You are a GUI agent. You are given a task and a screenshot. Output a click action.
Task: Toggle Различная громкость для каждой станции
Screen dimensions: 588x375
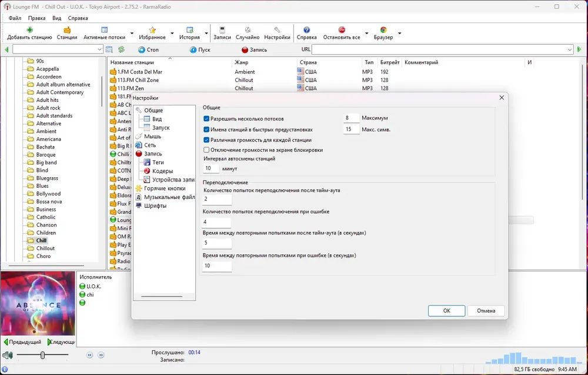tap(206, 140)
